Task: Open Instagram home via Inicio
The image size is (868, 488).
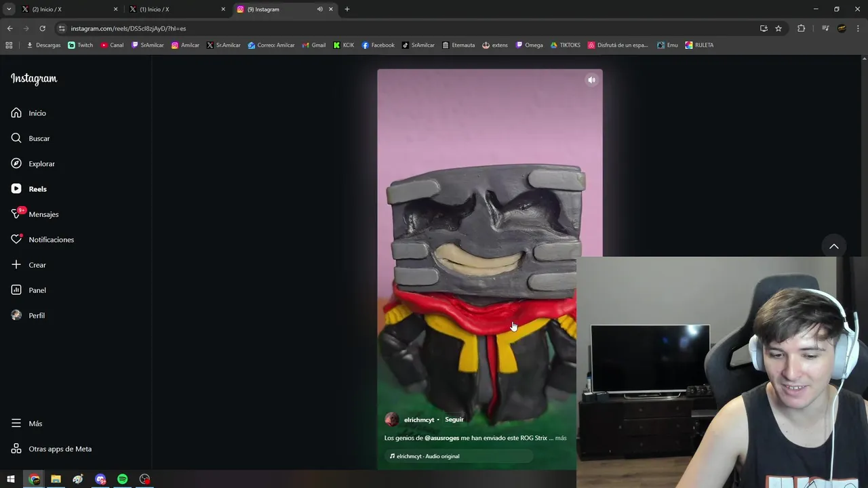Action: (28, 113)
